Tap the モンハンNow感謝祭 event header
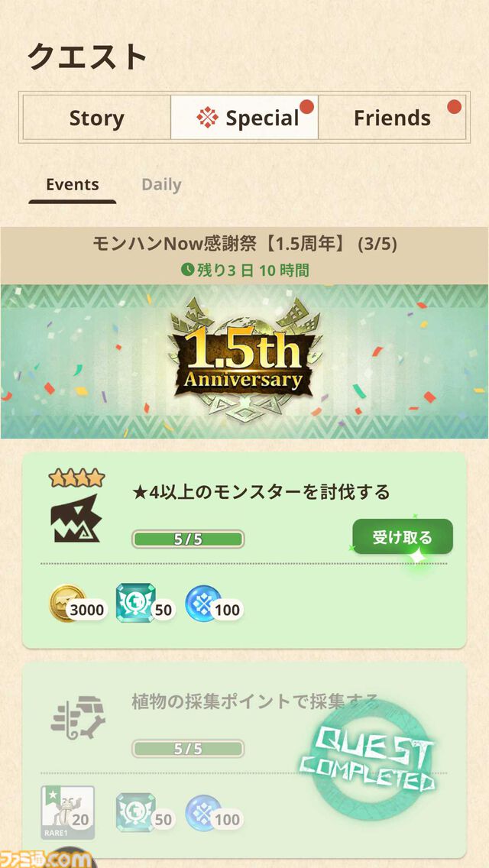The height and width of the screenshot is (868, 489). point(244,256)
